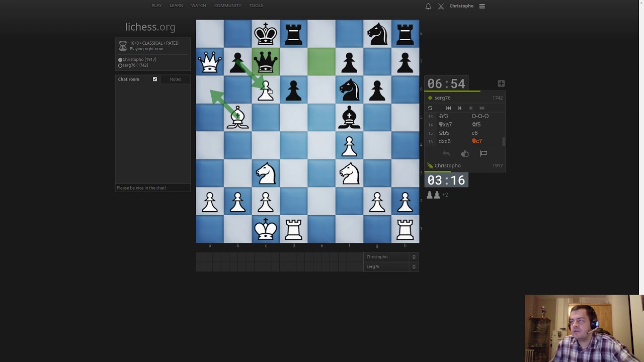644x362 pixels.
Task: Jump to first move
Action: [448, 108]
